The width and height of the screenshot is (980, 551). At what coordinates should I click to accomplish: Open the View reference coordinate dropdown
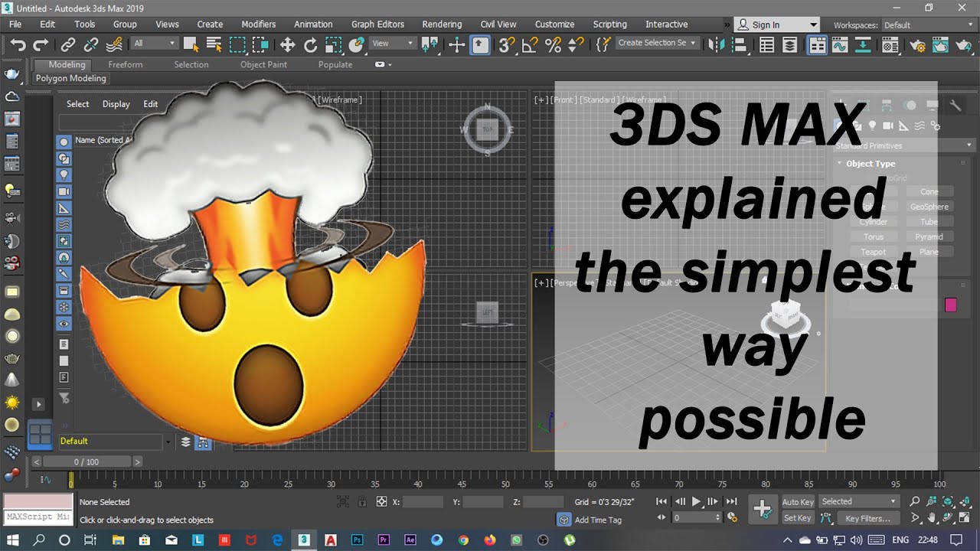(393, 44)
